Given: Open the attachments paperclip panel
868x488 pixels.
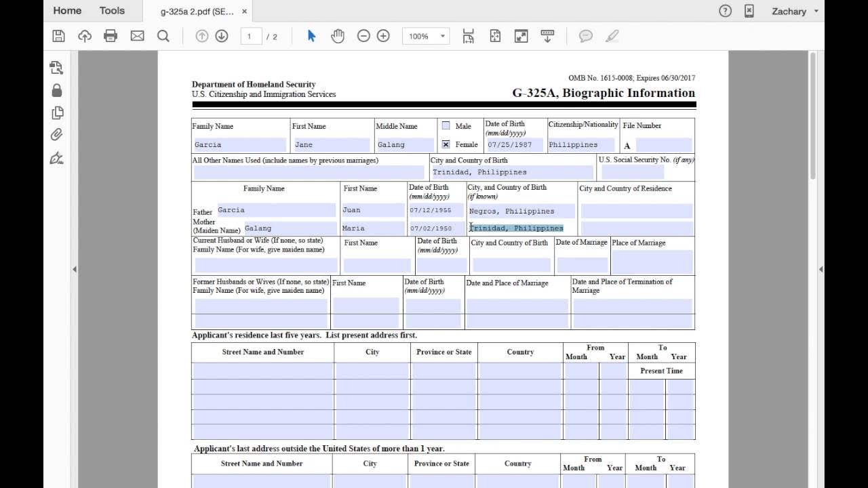Looking at the screenshot, I should click(x=56, y=135).
